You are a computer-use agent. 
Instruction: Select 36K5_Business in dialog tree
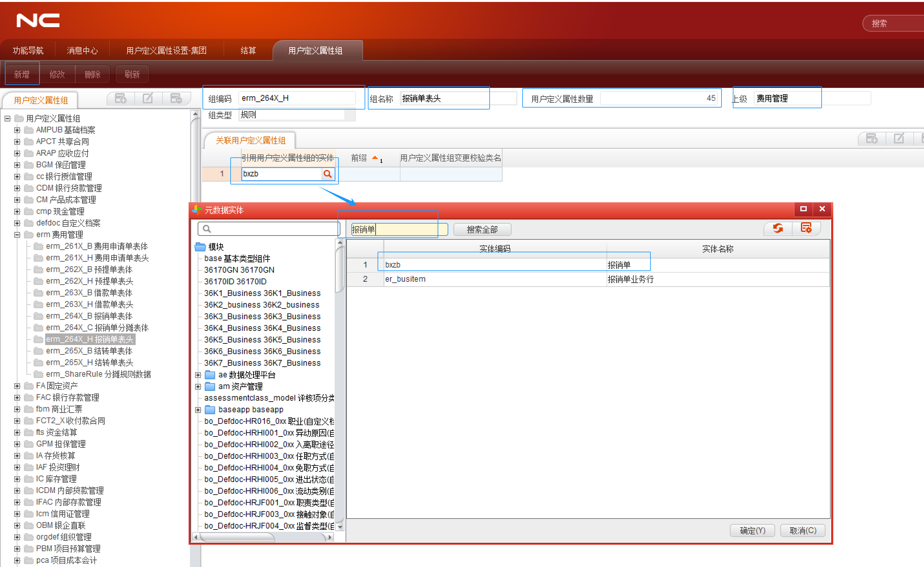coord(263,340)
